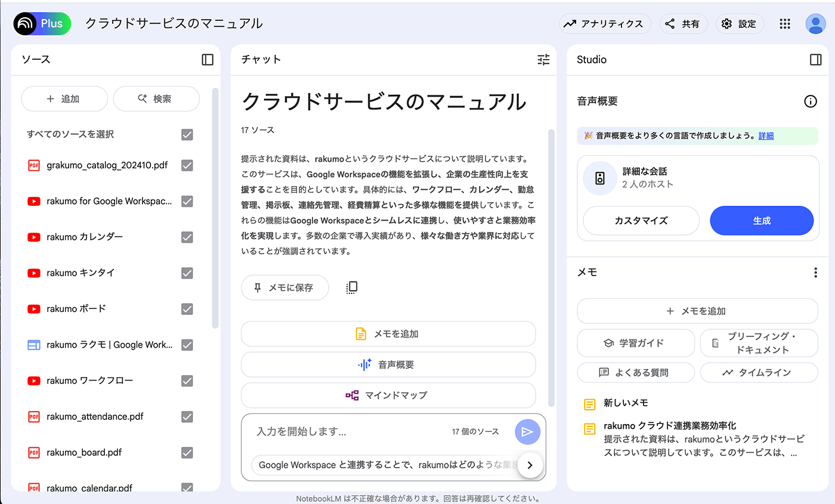Click the sources list scrollbar
The width and height of the screenshot is (835, 504).
click(215, 209)
